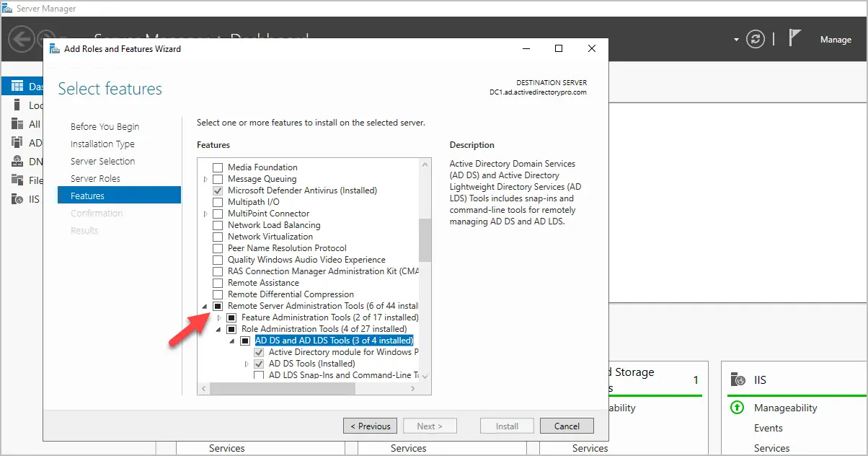Enable the Network Load Balancing checkbox
The width and height of the screenshot is (868, 456).
[x=218, y=225]
